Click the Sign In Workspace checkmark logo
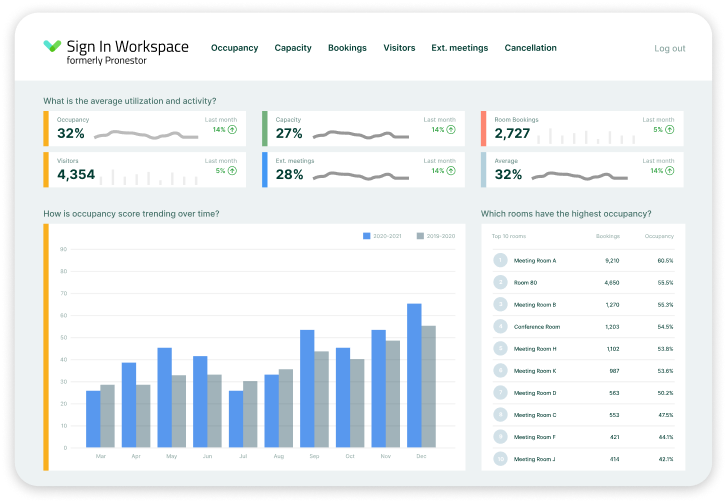Viewport: 727px width, 504px height. tap(52, 45)
